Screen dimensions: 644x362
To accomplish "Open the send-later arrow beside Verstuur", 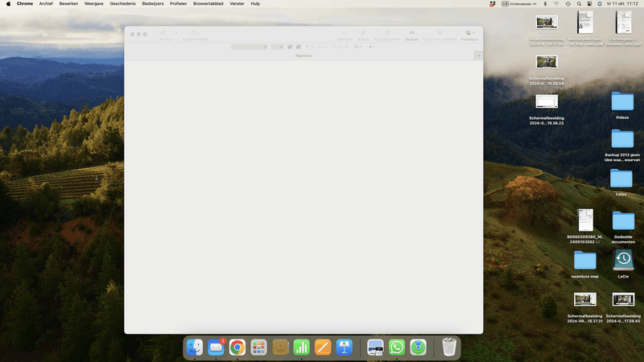I will click(x=175, y=33).
